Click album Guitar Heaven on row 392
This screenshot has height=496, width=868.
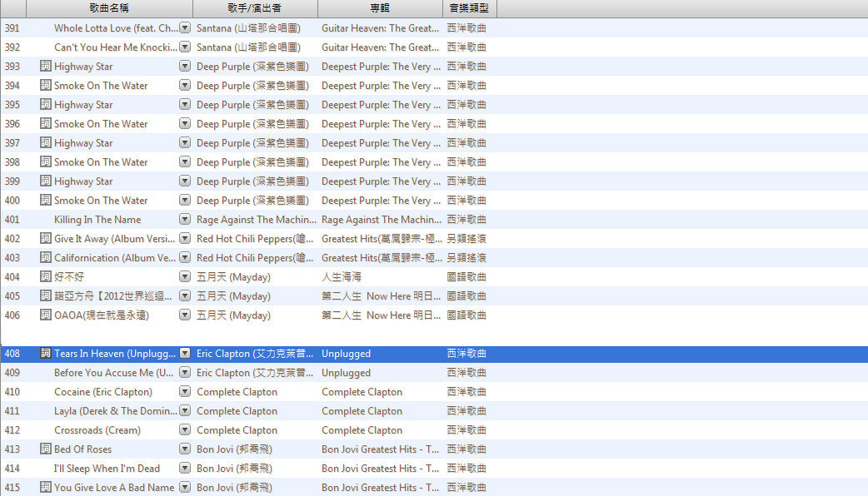pos(381,47)
